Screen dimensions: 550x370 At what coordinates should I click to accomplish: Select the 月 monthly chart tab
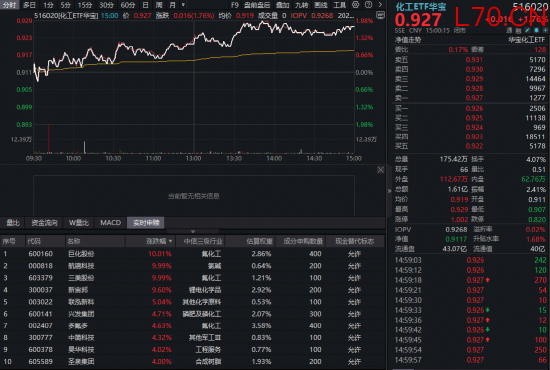coord(173,5)
